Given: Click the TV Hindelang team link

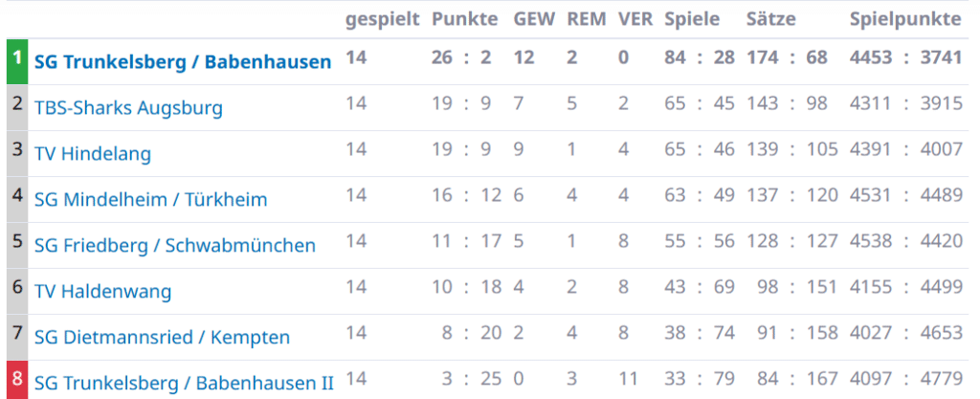Looking at the screenshot, I should pos(93,153).
